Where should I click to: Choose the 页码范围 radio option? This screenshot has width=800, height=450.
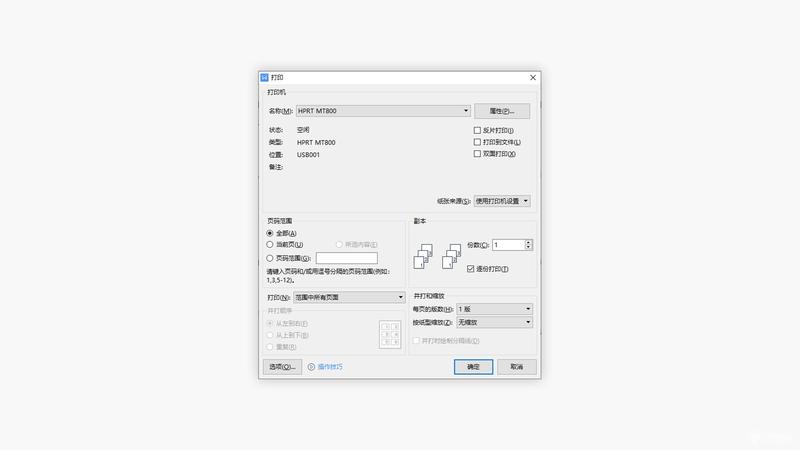click(x=270, y=258)
